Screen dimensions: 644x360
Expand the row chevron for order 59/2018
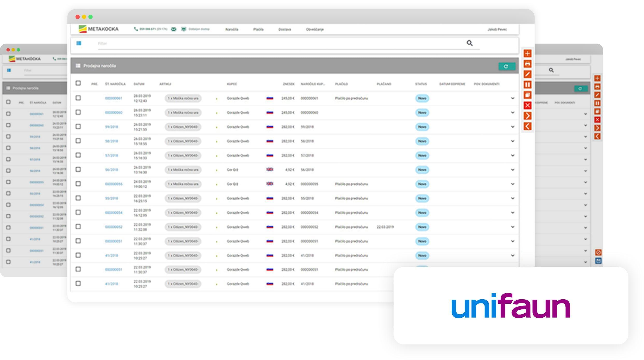(x=513, y=127)
